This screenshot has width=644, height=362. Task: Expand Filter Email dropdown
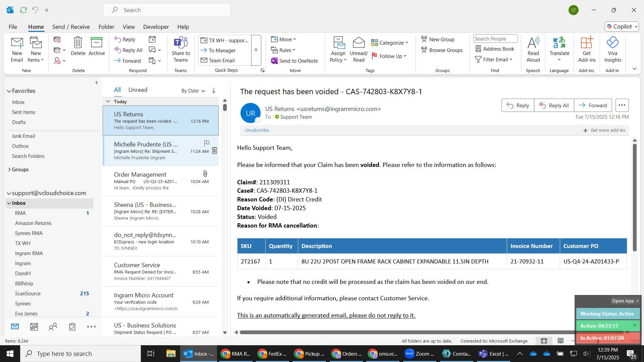tap(494, 59)
